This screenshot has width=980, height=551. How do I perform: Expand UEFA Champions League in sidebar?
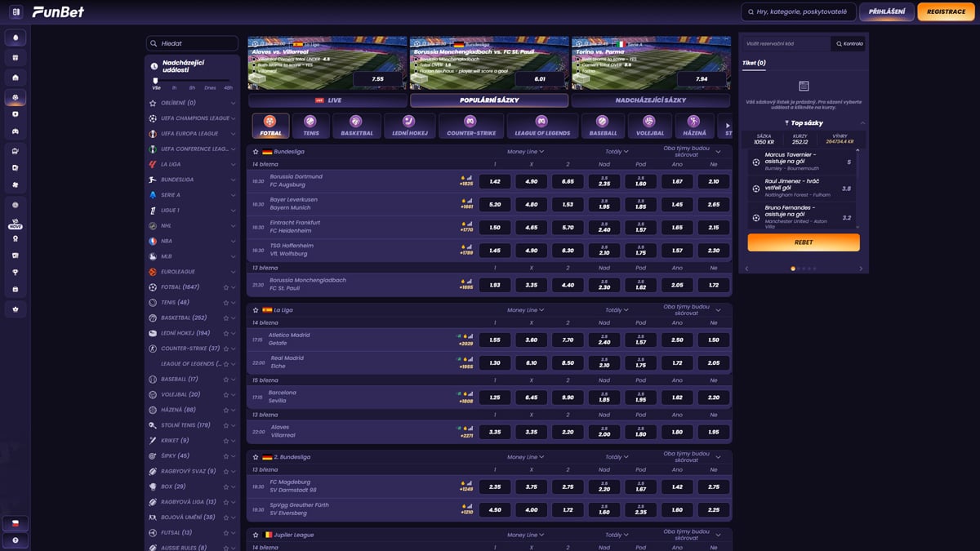233,118
